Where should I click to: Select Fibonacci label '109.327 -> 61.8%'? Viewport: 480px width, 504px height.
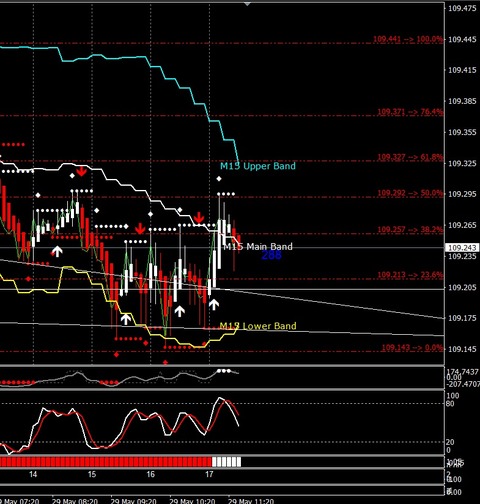(410, 157)
